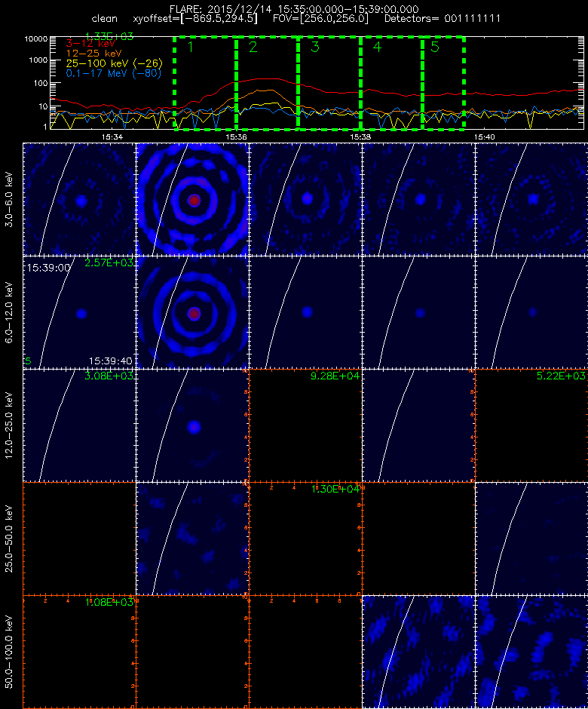Click the 15:34 time axis label
Screen dimensions: 588x709
coord(112,137)
